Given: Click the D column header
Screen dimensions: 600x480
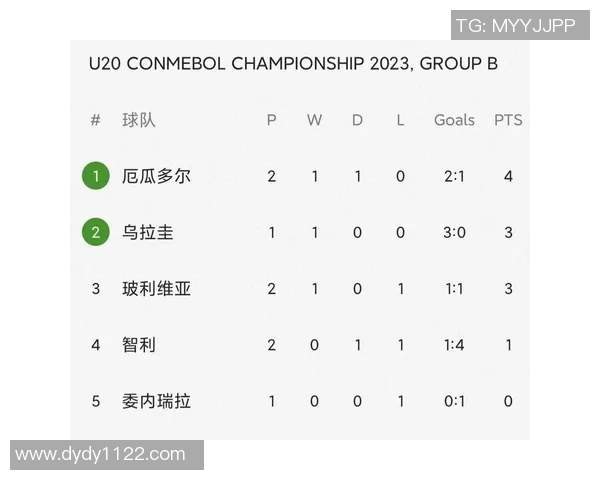Looking at the screenshot, I should pos(358,120).
